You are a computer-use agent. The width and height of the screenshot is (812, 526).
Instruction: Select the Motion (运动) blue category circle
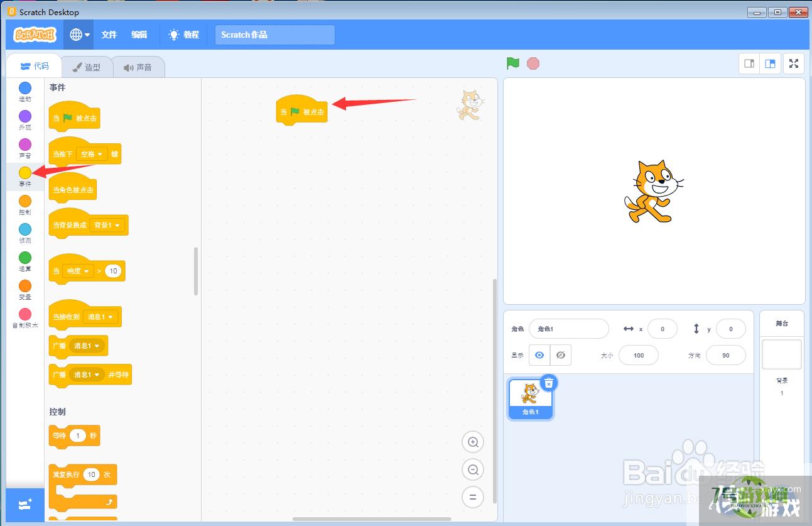[x=25, y=88]
